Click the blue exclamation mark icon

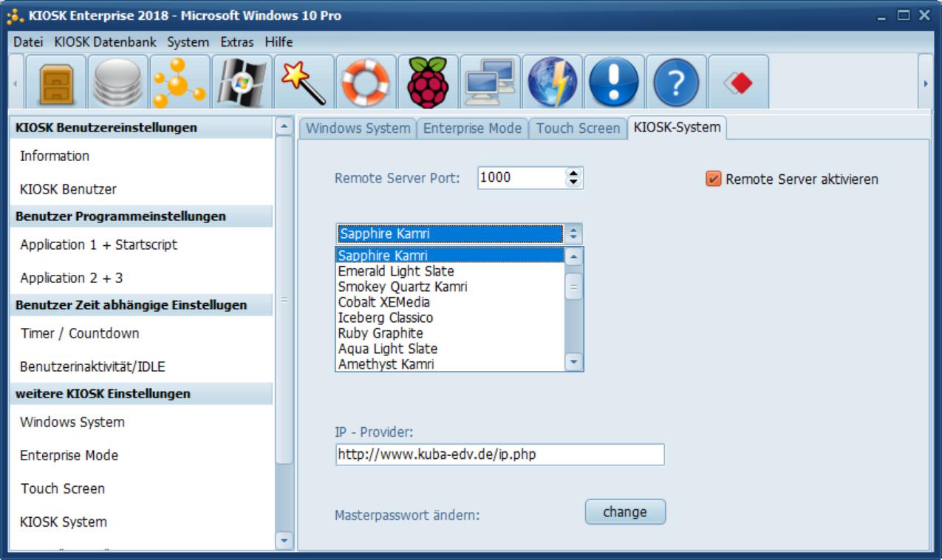[x=615, y=83]
